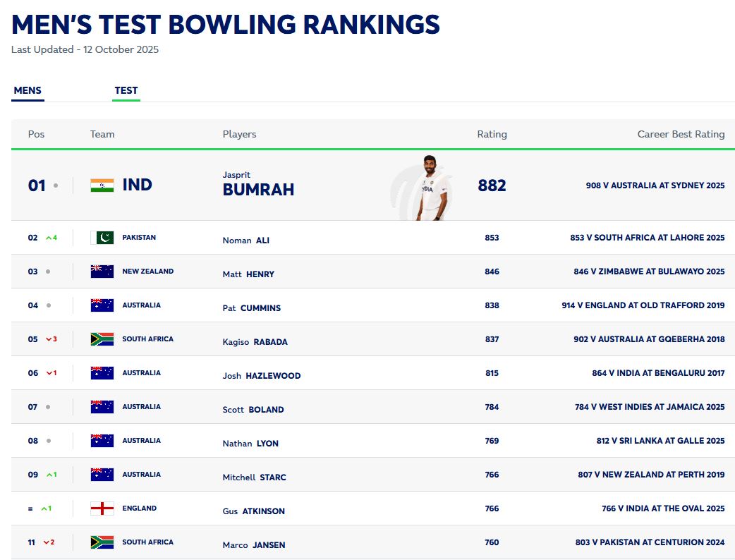This screenshot has height=560, width=735.
Task: Click the Rating column header
Action: click(x=492, y=134)
